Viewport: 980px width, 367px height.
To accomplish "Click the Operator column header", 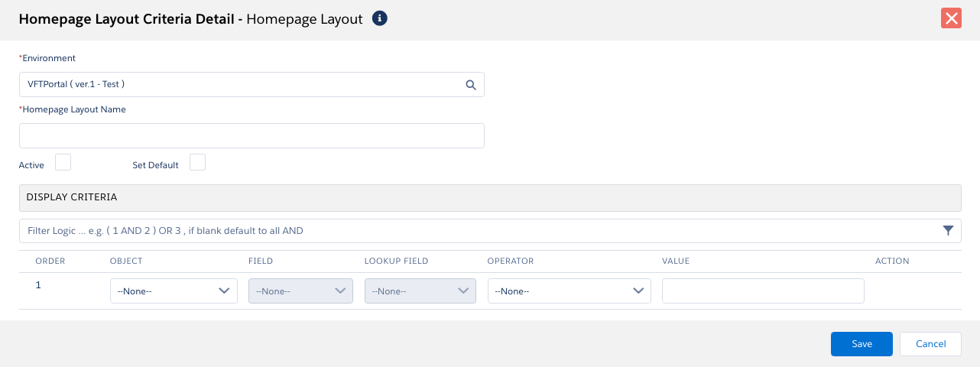I will tap(510, 261).
